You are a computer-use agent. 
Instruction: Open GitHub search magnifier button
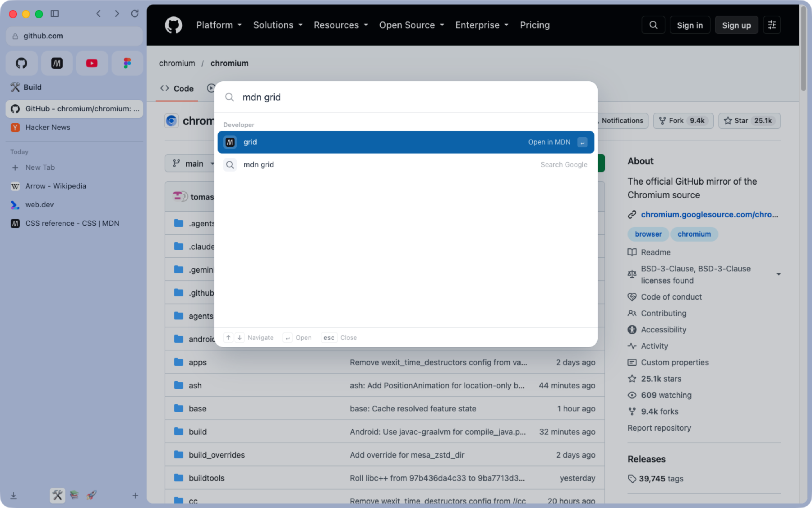click(x=653, y=25)
